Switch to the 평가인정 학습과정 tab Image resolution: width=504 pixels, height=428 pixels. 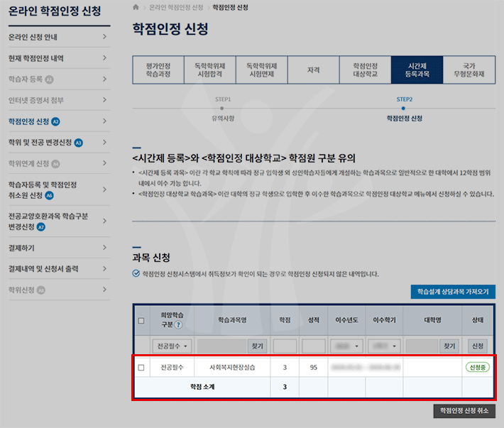tap(158, 70)
